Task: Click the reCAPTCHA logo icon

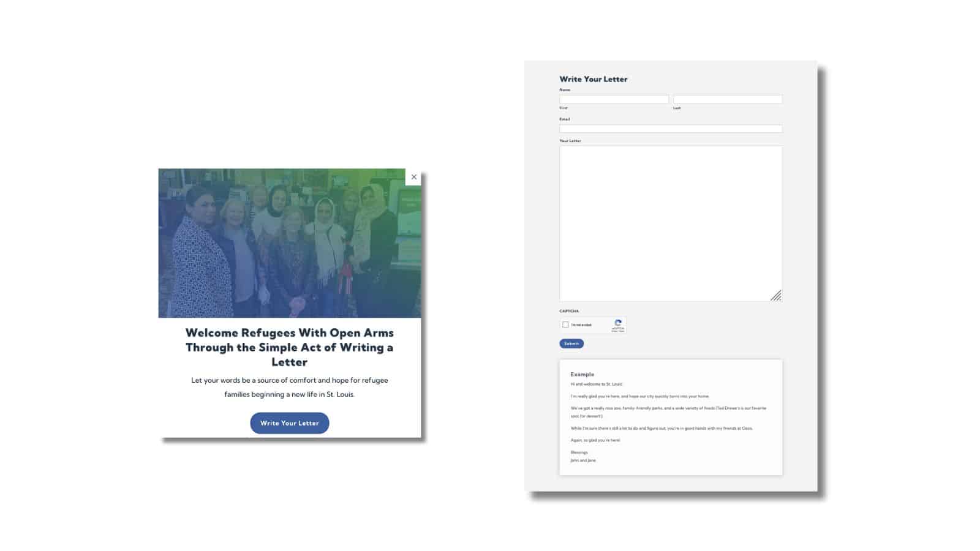Action: click(x=618, y=323)
